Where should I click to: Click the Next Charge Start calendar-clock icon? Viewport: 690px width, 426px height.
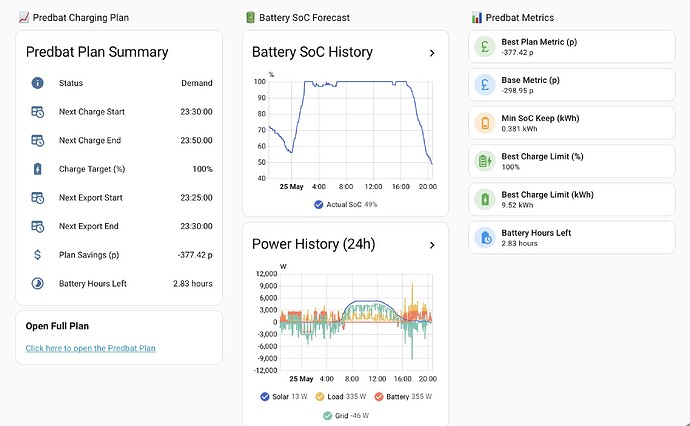click(37, 112)
